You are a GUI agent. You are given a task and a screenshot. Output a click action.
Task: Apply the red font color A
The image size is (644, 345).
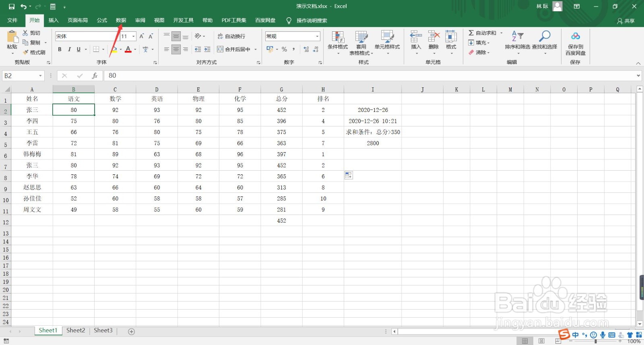coord(128,49)
